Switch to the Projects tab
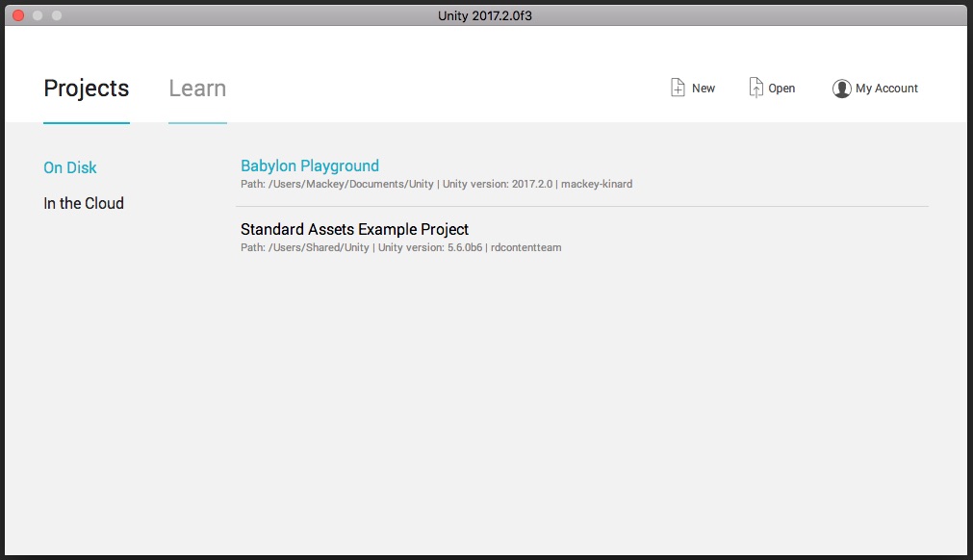The image size is (973, 560). point(87,89)
